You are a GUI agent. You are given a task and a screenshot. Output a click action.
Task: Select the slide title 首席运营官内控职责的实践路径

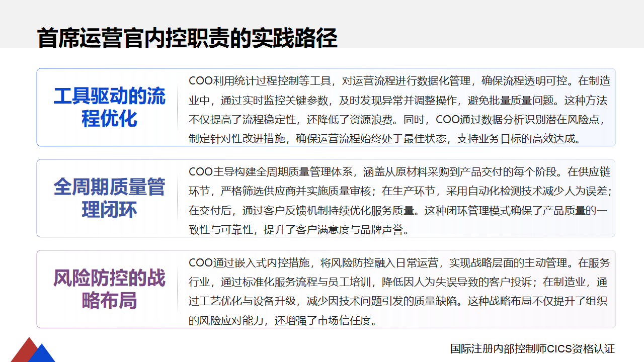tap(187, 38)
